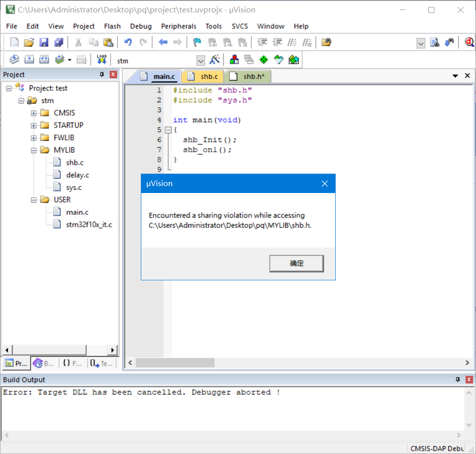Click the Navigate forwards arrow icon

178,42
